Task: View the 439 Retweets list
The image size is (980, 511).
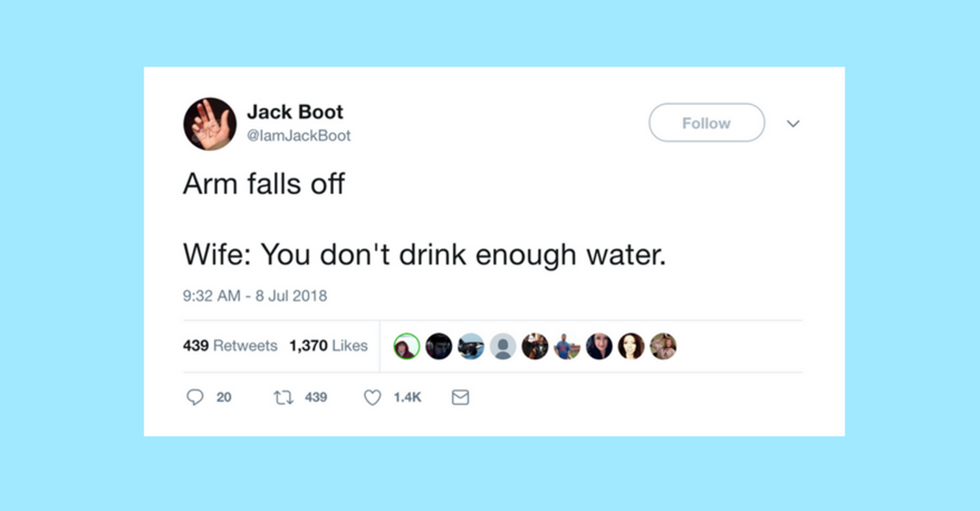Action: [x=230, y=345]
